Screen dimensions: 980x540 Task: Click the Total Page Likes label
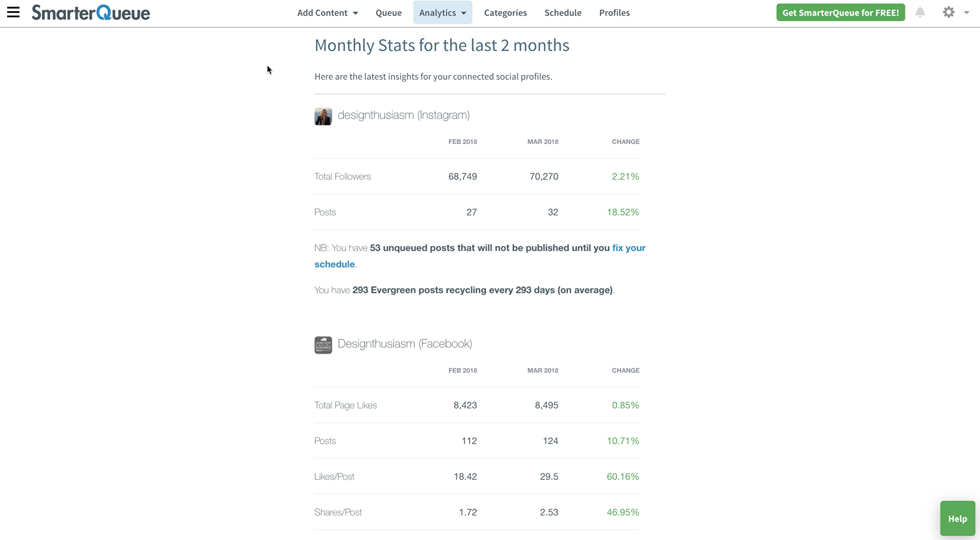(346, 405)
